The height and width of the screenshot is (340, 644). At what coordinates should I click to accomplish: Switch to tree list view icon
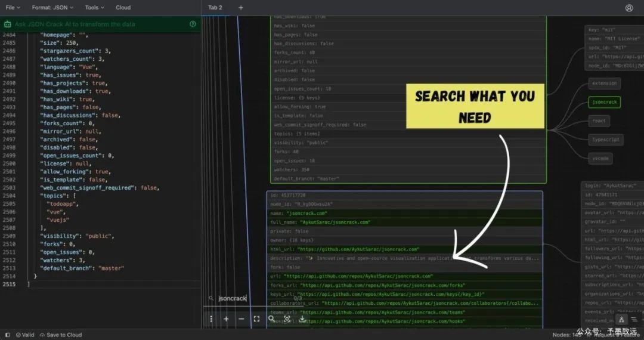634,320
